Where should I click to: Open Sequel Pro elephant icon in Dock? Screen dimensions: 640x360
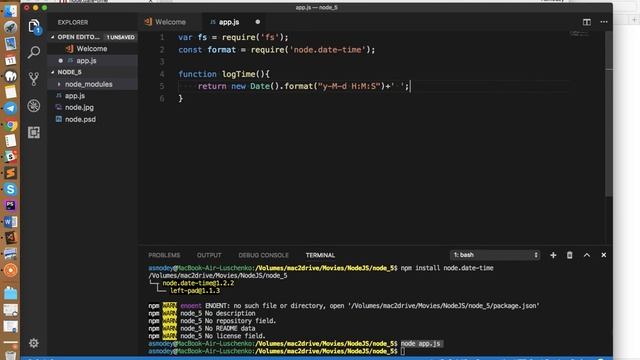tap(11, 76)
